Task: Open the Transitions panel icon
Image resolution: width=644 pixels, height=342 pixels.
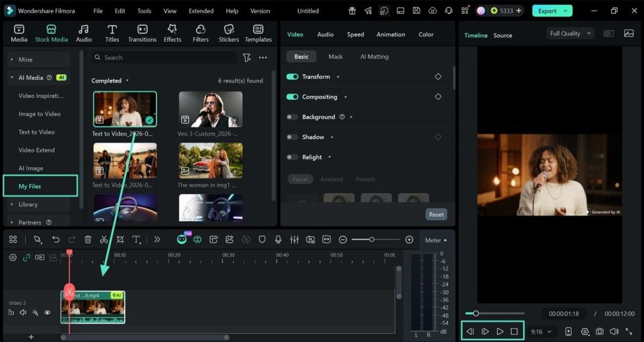Action: tap(142, 30)
